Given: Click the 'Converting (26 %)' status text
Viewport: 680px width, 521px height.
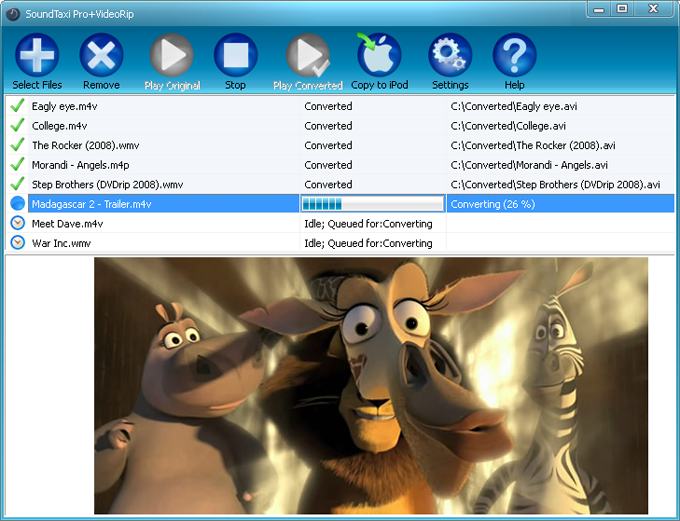Looking at the screenshot, I should [493, 204].
